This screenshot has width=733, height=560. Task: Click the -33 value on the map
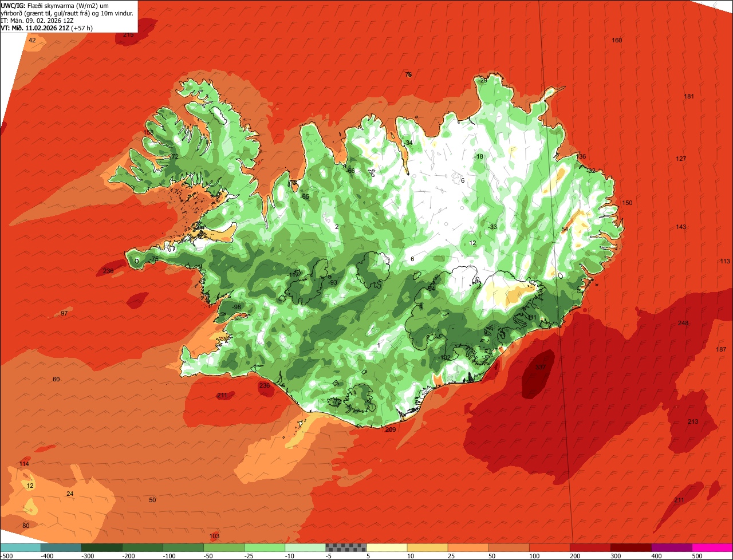tap(492, 227)
